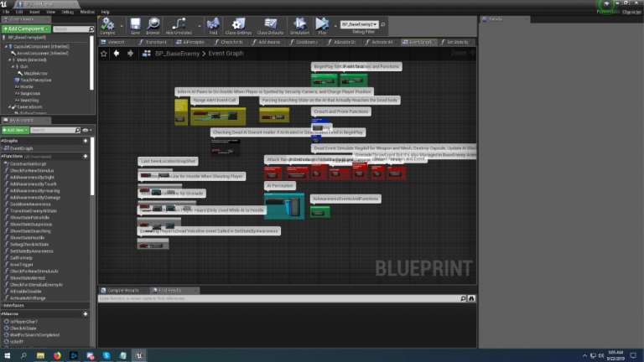Select the EventGraph item under Graphs

(x=21, y=148)
